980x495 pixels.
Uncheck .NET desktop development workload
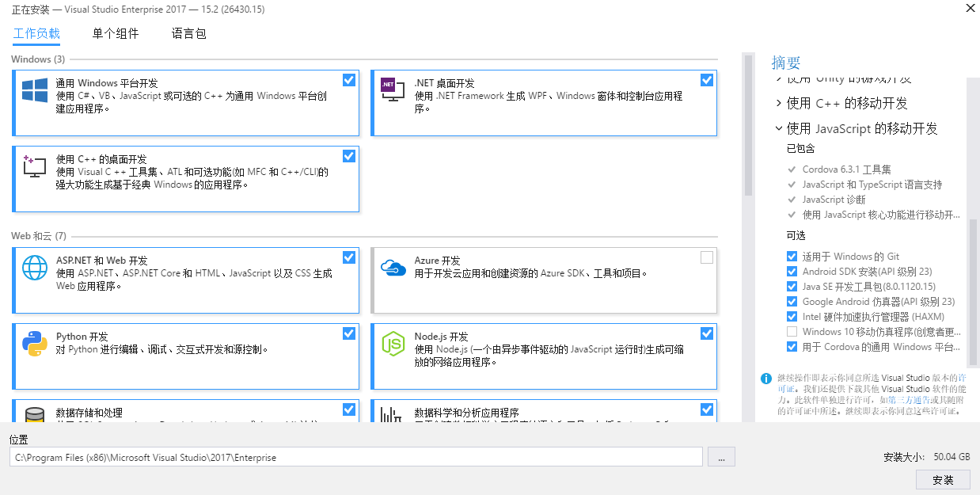point(707,80)
